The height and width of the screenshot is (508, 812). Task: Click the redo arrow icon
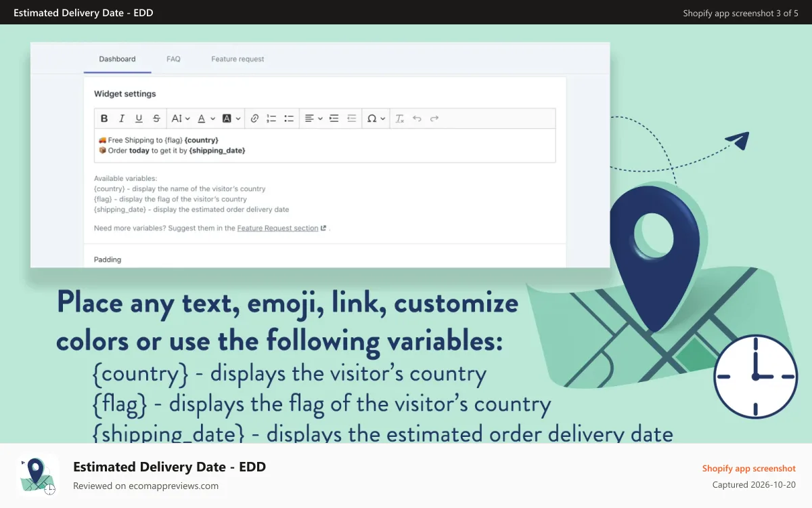[434, 119]
